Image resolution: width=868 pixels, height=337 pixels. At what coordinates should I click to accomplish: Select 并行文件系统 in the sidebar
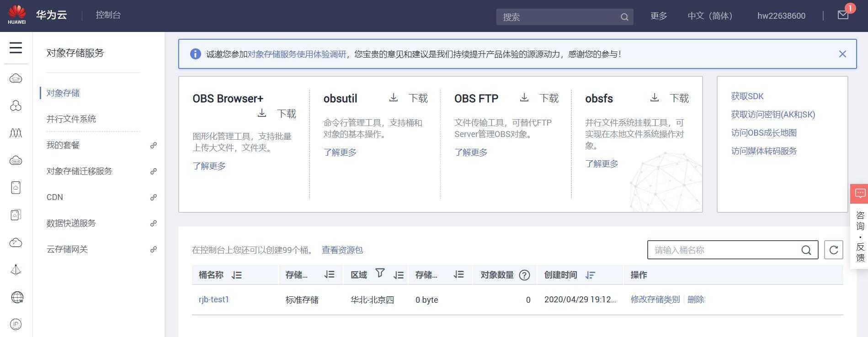(x=71, y=119)
